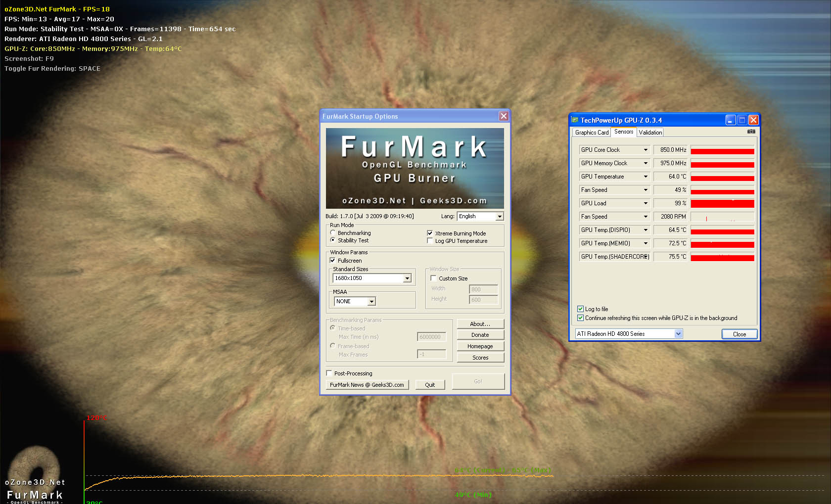This screenshot has height=504, width=831.
Task: Click the 850.0 MHz core clock value
Action: [x=670, y=149]
